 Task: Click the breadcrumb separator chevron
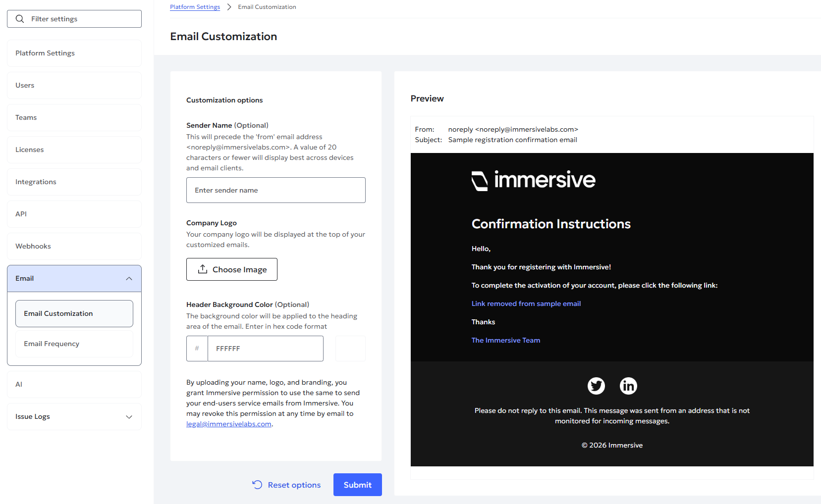[229, 7]
